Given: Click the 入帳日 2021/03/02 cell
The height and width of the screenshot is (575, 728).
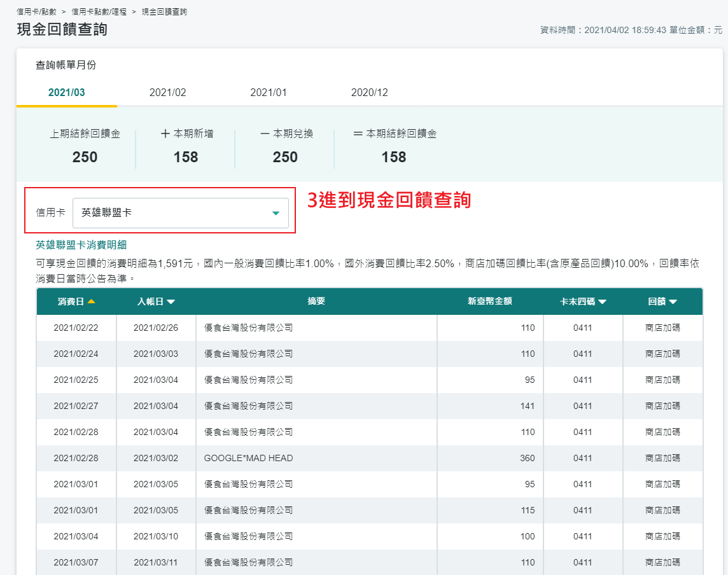Looking at the screenshot, I should pos(156,458).
